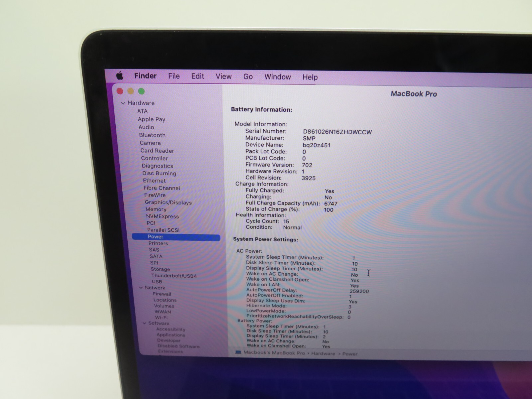The height and width of the screenshot is (399, 532).
Task: Collapse the Network section
Action: click(x=141, y=288)
